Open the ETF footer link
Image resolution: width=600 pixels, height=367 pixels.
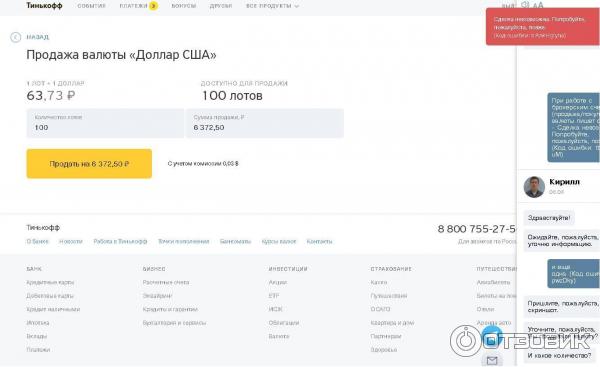[x=274, y=296]
